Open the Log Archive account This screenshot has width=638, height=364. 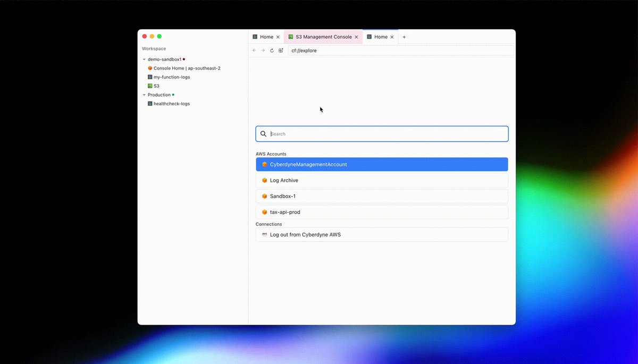point(382,181)
